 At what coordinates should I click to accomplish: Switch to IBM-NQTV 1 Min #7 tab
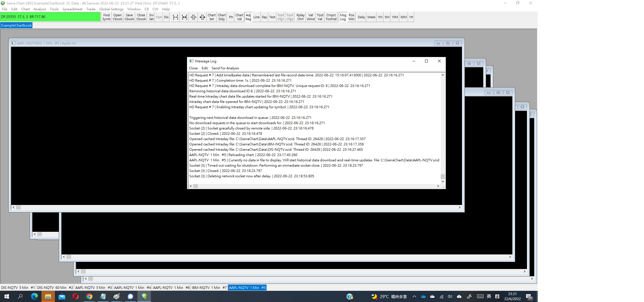[x=209, y=287]
